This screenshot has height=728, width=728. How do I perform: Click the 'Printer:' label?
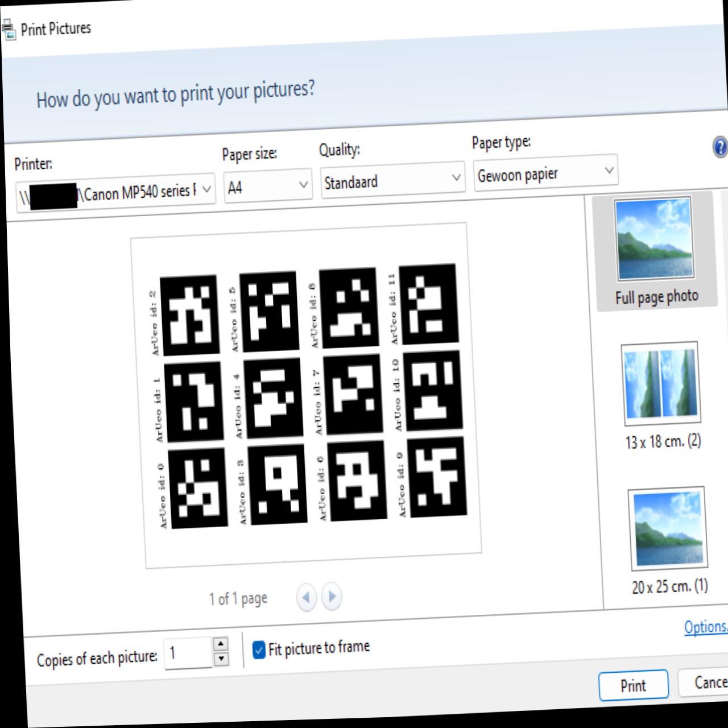(33, 164)
